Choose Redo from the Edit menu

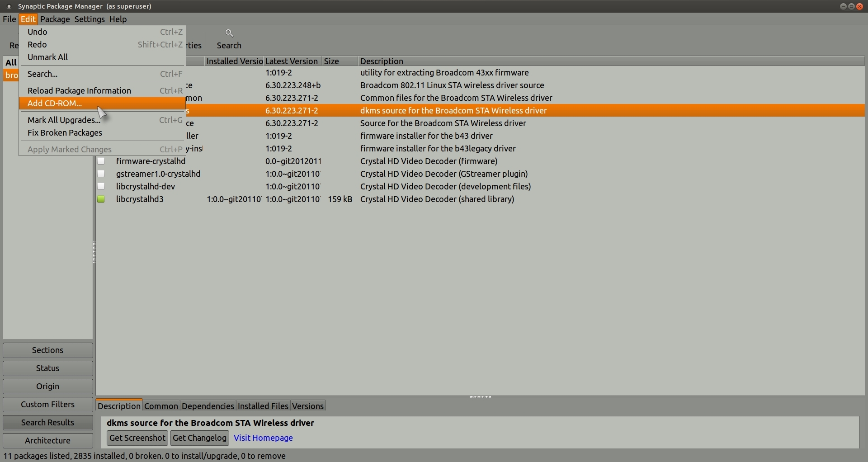click(103, 44)
